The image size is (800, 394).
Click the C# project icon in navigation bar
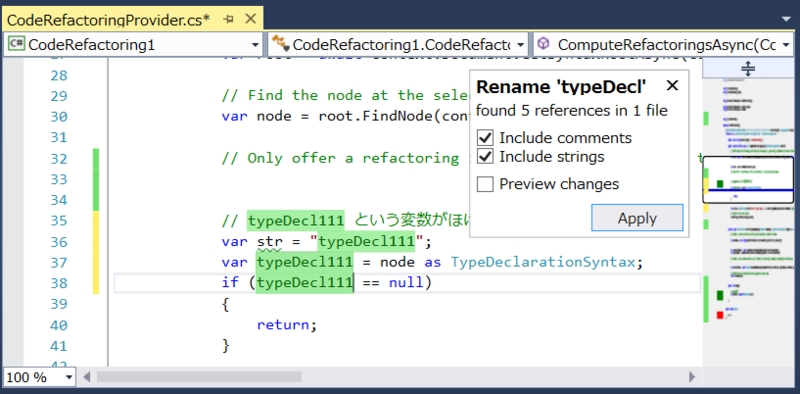tap(16, 44)
